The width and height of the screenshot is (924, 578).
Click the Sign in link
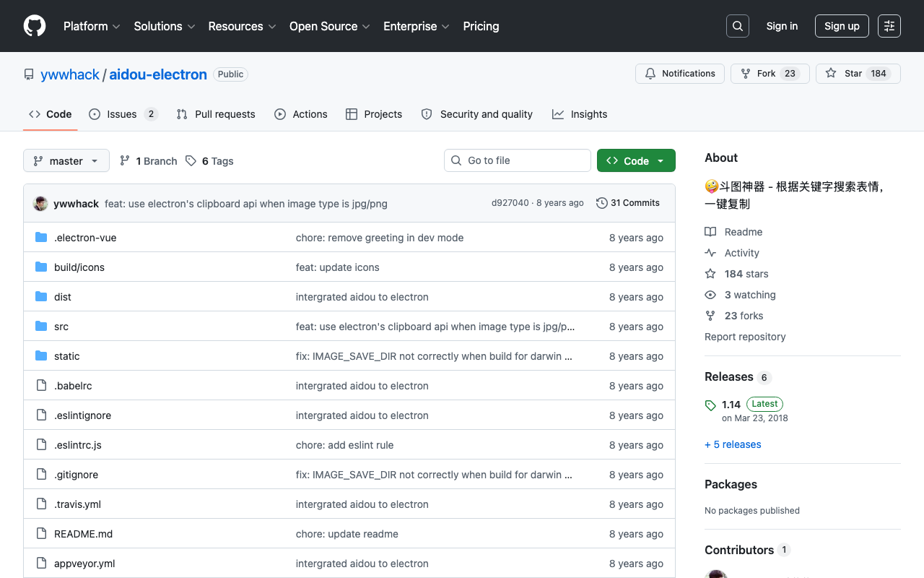tap(782, 26)
